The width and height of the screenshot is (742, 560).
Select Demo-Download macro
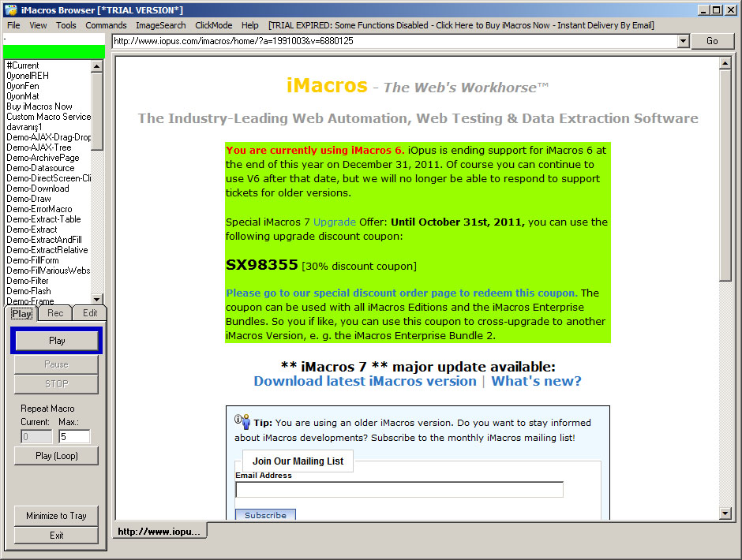[48, 189]
